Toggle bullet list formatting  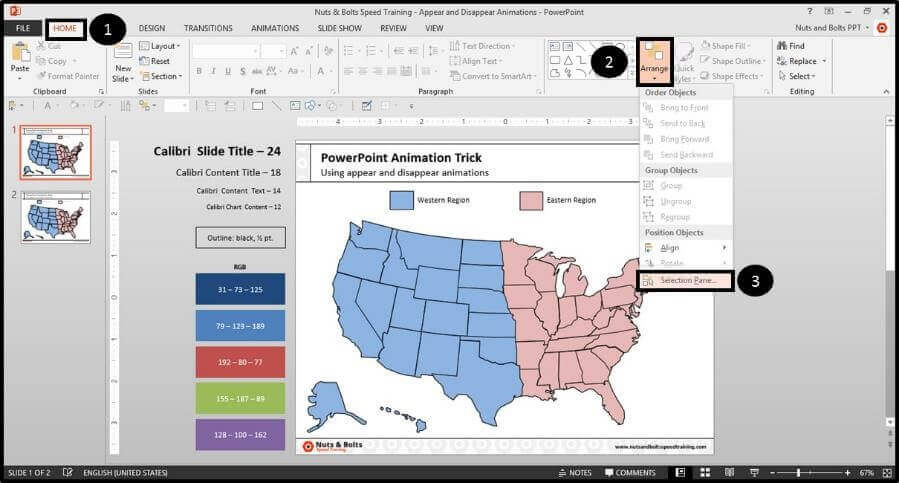(x=350, y=51)
